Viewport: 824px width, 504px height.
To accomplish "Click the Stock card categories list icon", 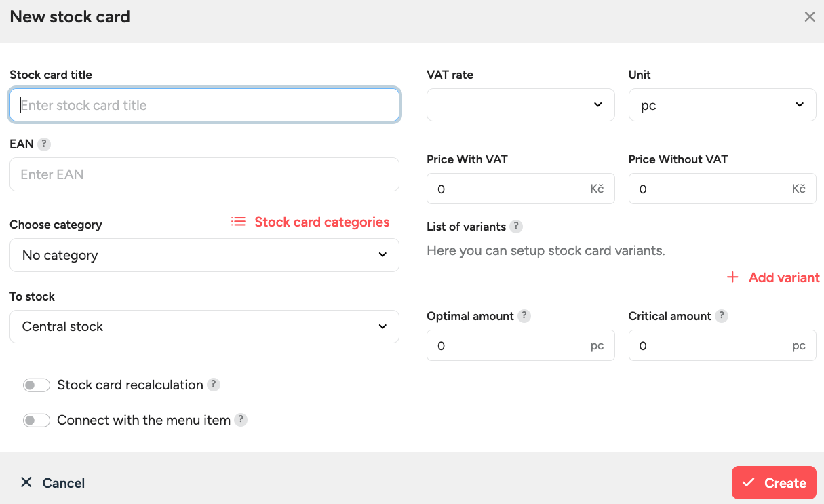I will pyautogui.click(x=238, y=222).
